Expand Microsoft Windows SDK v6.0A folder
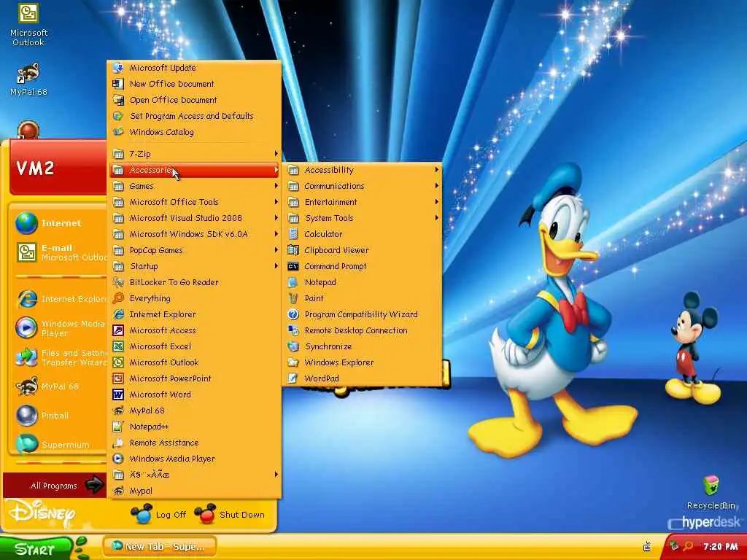 tap(194, 234)
